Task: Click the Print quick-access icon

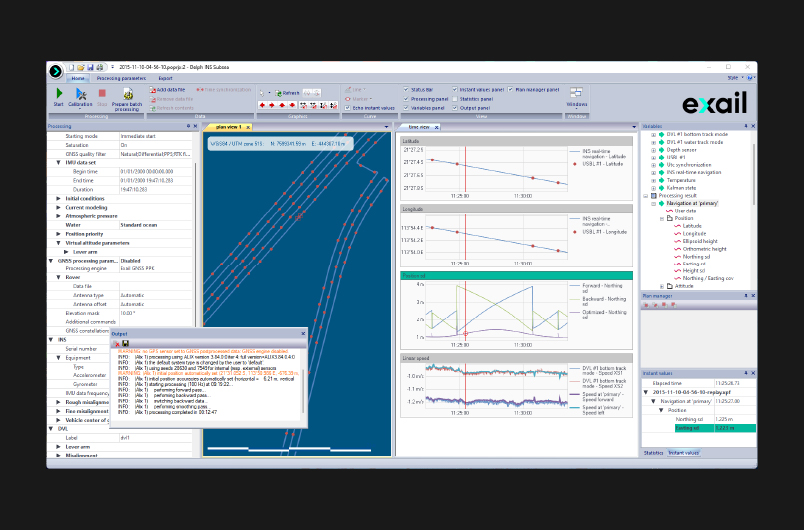Action: pyautogui.click(x=100, y=67)
